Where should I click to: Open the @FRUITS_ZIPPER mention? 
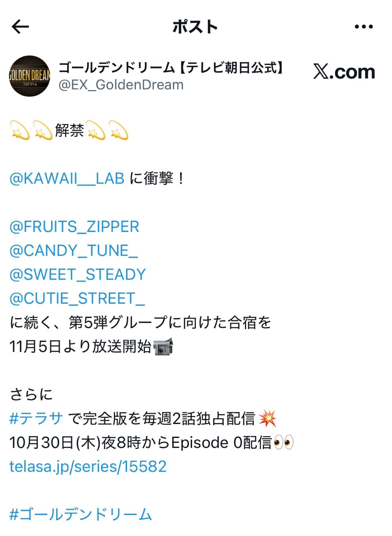tap(74, 226)
